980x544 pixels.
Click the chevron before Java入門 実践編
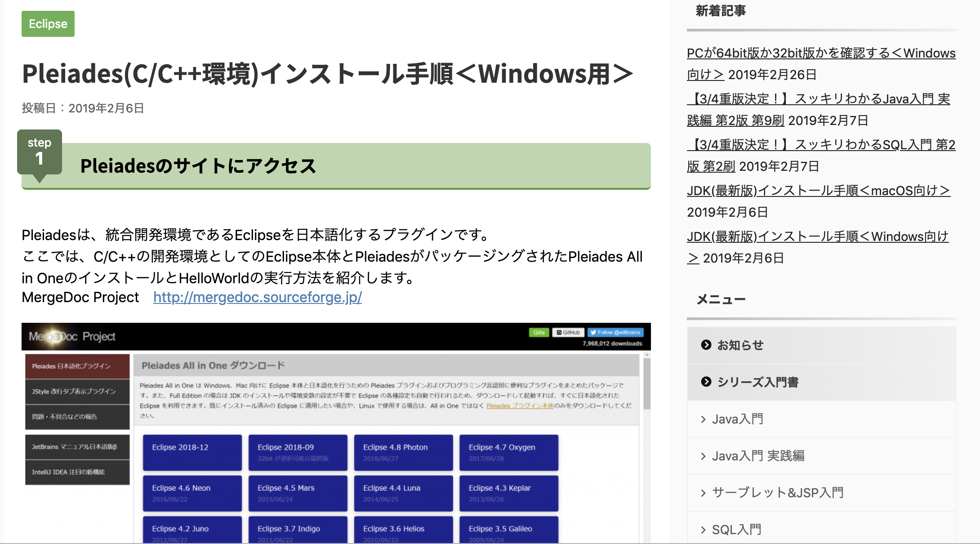[703, 456]
